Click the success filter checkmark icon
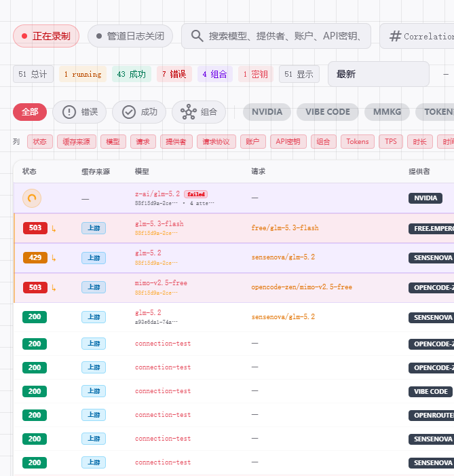This screenshot has height=476, width=454. click(x=129, y=112)
